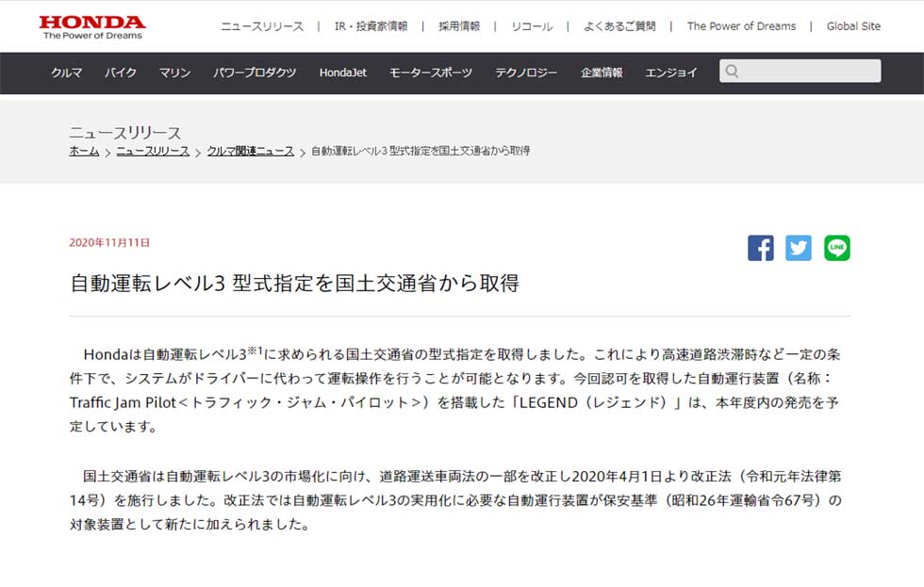924x587 pixels.
Task: Open The Power of Dreams link
Action: [741, 26]
